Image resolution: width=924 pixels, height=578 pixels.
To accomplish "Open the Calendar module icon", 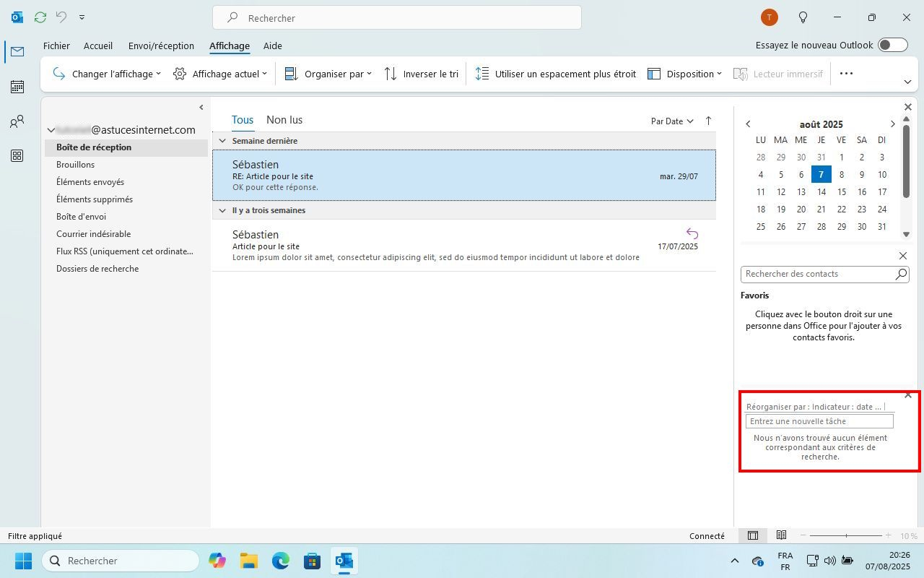I will (x=17, y=87).
